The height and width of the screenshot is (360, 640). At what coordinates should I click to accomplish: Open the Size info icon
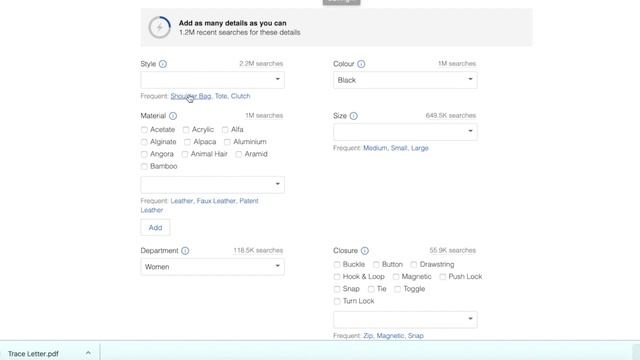[x=354, y=116]
